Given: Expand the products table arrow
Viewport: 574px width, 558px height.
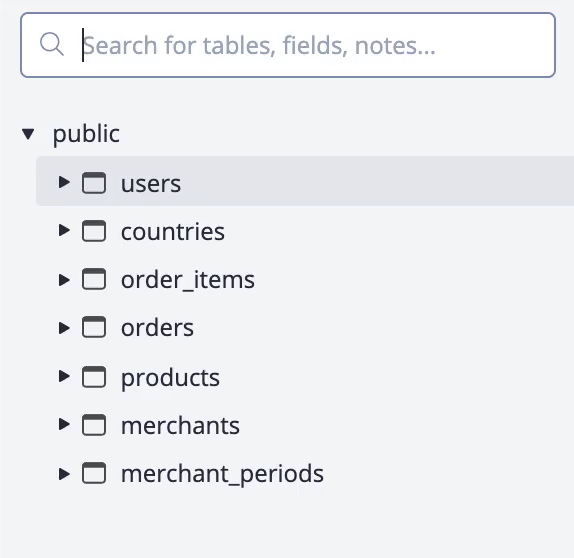Looking at the screenshot, I should [64, 376].
